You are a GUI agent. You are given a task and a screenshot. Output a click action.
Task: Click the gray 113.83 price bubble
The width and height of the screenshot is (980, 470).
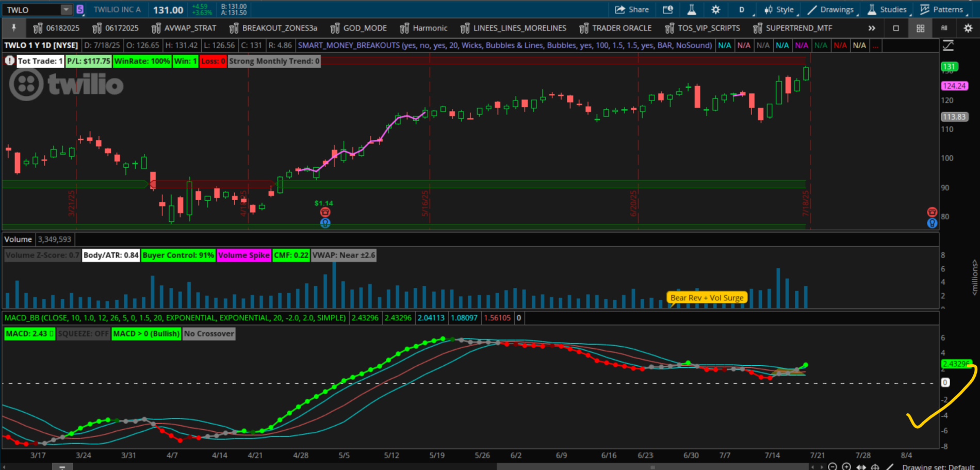point(954,117)
